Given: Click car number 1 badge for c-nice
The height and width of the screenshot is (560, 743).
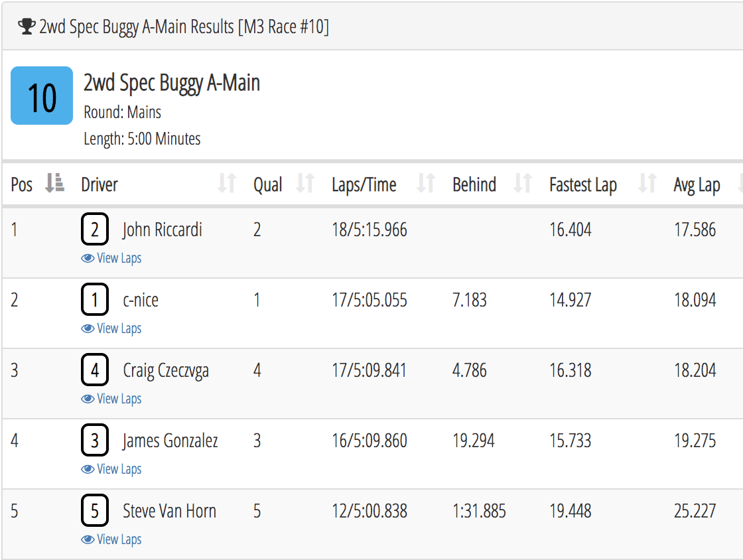Looking at the screenshot, I should [95, 301].
